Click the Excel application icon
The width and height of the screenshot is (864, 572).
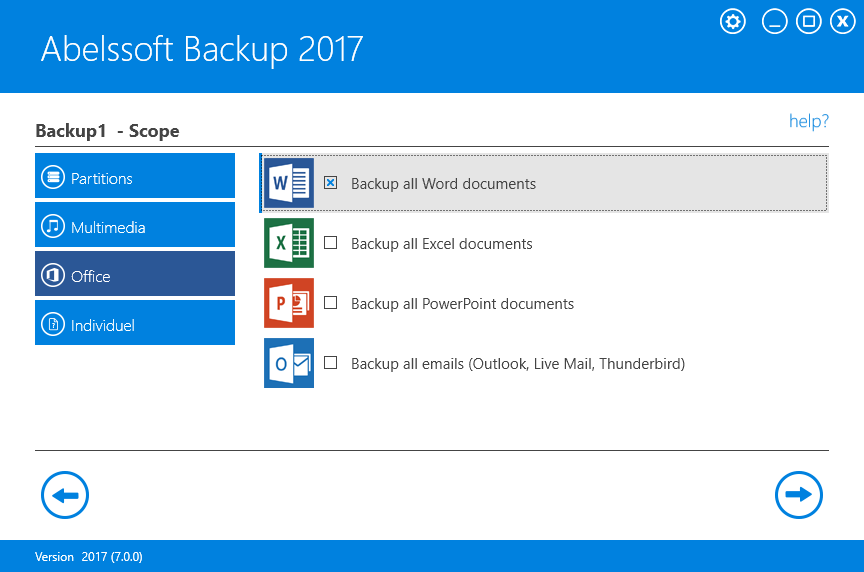288,243
